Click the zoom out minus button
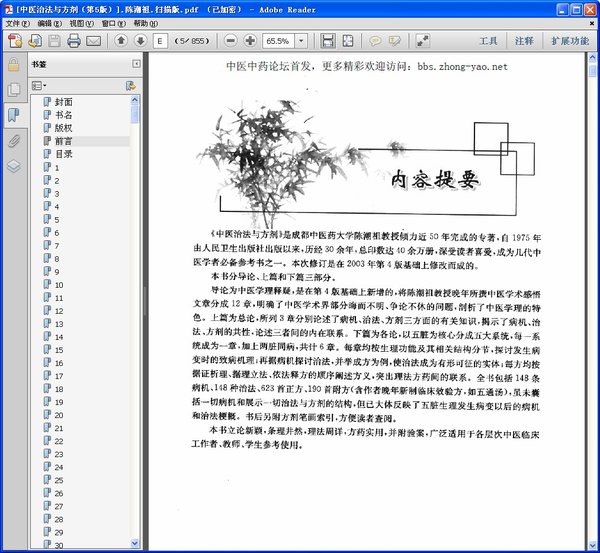 (230, 41)
